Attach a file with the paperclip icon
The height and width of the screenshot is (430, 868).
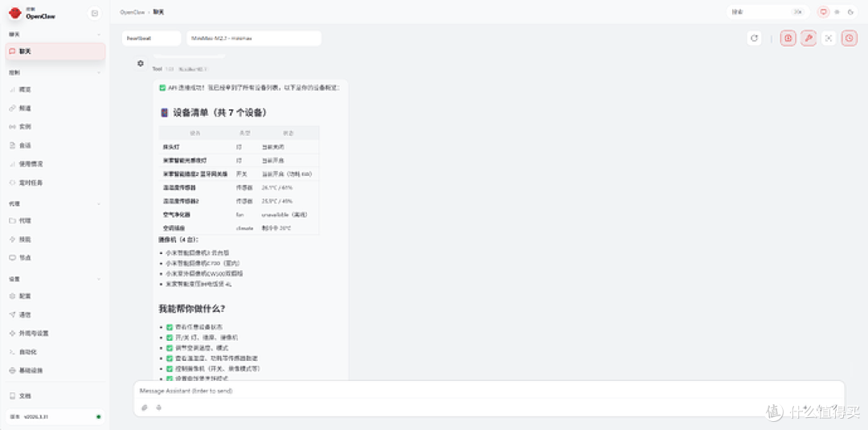145,407
